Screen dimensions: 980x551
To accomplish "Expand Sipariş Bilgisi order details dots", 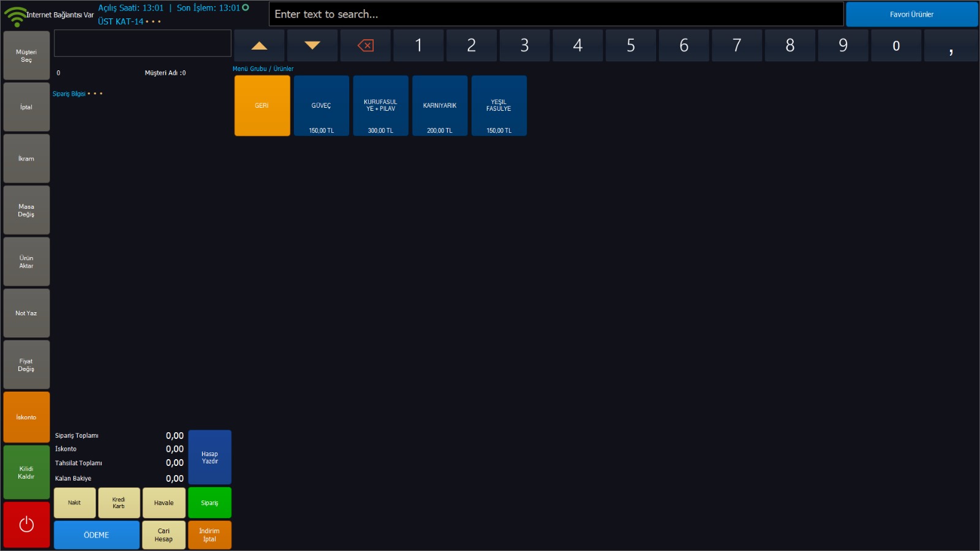I will 95,94.
